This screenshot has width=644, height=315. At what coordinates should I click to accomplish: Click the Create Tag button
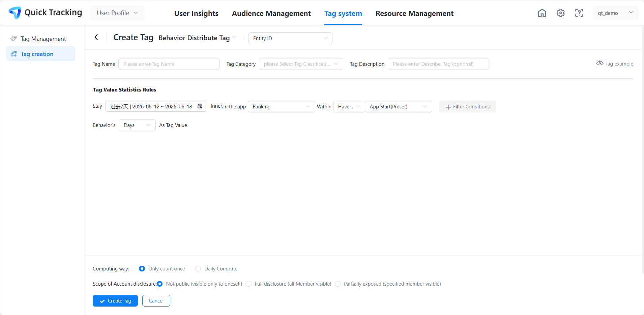(x=115, y=300)
